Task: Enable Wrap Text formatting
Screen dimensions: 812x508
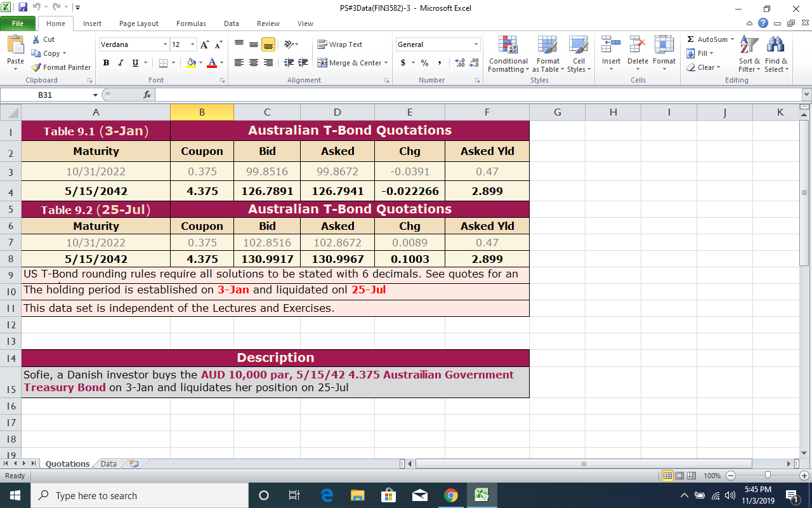Action: (341, 44)
